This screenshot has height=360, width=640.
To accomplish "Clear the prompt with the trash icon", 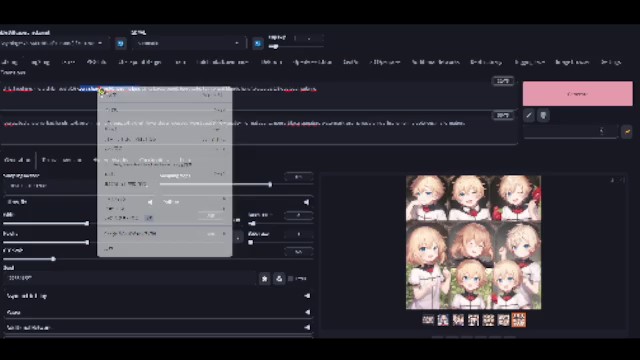I will (x=543, y=116).
